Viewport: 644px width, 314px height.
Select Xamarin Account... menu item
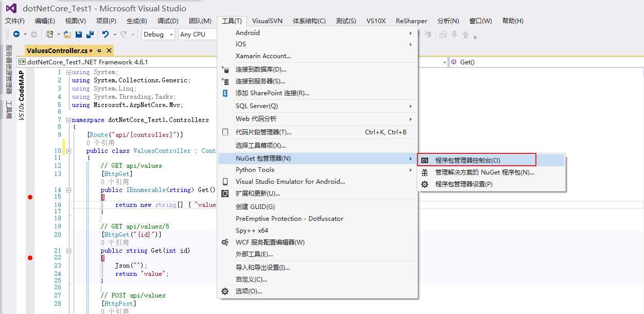[x=318, y=56]
